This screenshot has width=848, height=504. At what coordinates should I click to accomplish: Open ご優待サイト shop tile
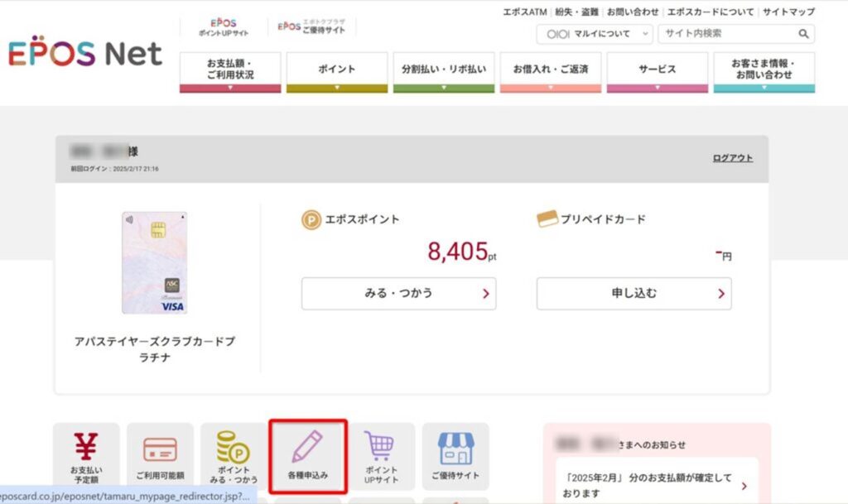[455, 457]
